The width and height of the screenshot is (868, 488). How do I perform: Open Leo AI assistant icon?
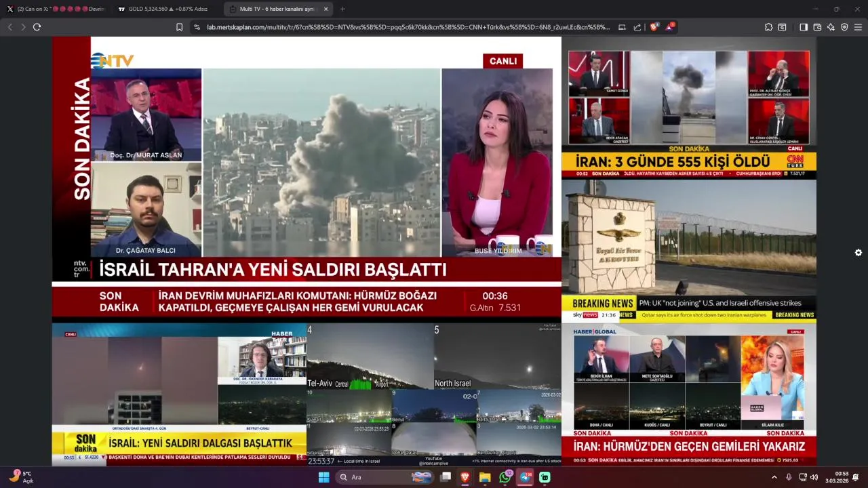pyautogui.click(x=831, y=27)
